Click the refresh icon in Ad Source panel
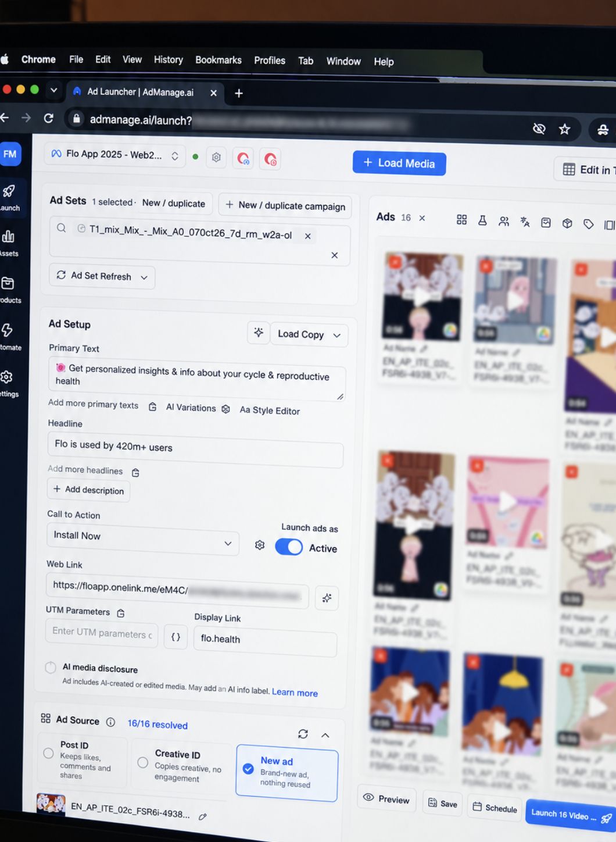This screenshot has width=616, height=842. coord(303,734)
